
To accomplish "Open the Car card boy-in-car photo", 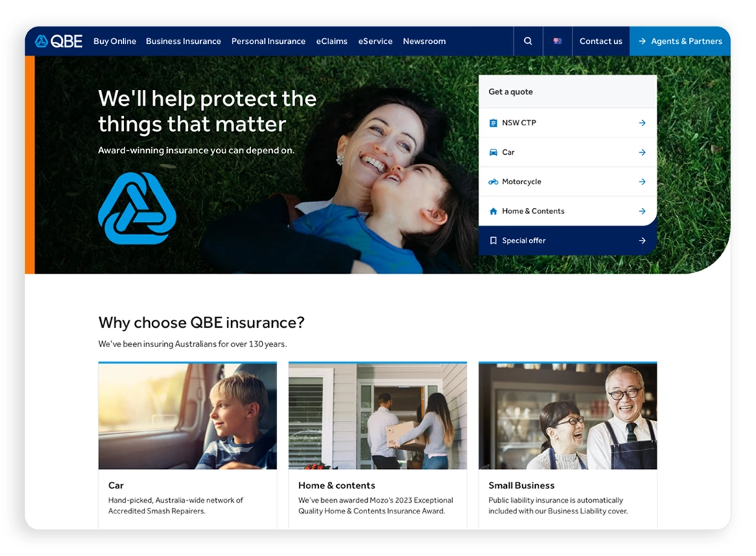I will pyautogui.click(x=187, y=416).
